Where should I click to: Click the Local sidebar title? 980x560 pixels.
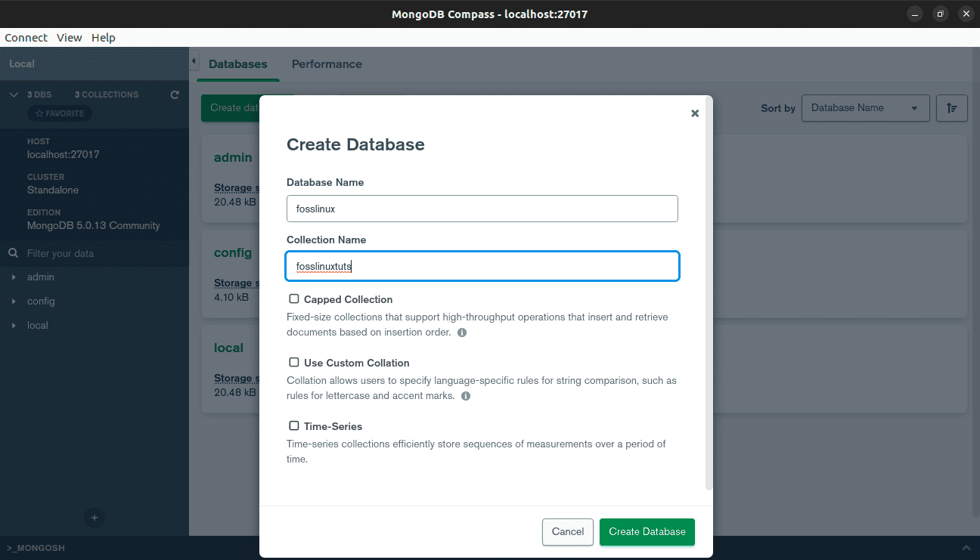pyautogui.click(x=22, y=64)
